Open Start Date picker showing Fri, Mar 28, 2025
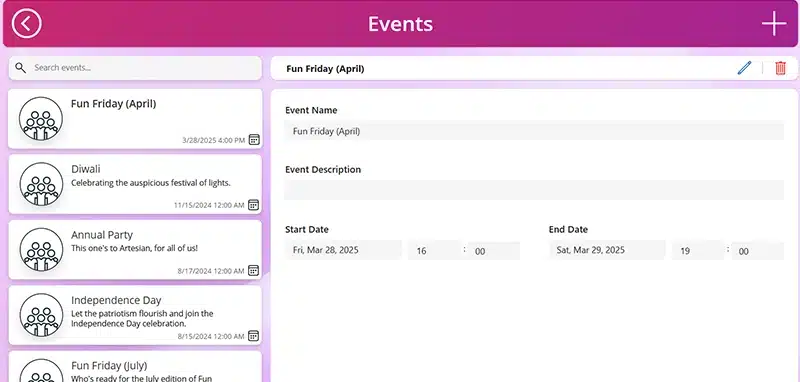 pyautogui.click(x=343, y=250)
